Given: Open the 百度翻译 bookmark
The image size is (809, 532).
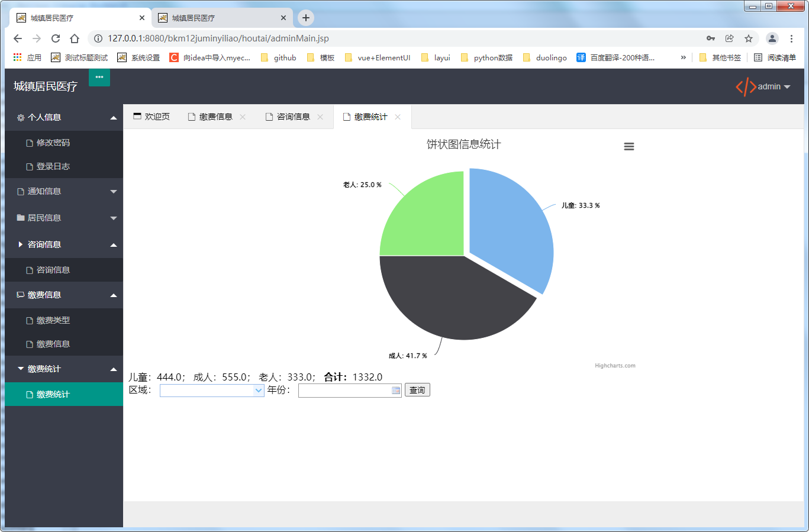Looking at the screenshot, I should click(x=615, y=57).
